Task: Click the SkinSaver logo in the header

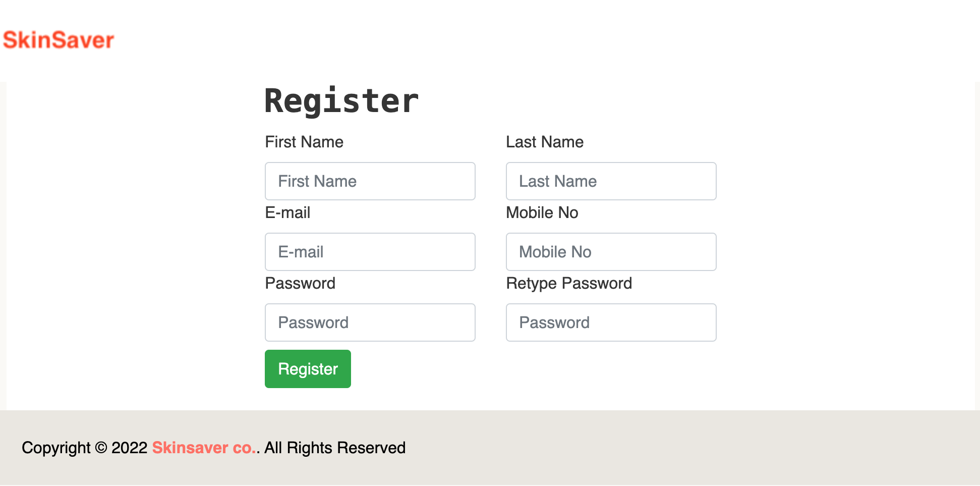Action: [x=59, y=40]
